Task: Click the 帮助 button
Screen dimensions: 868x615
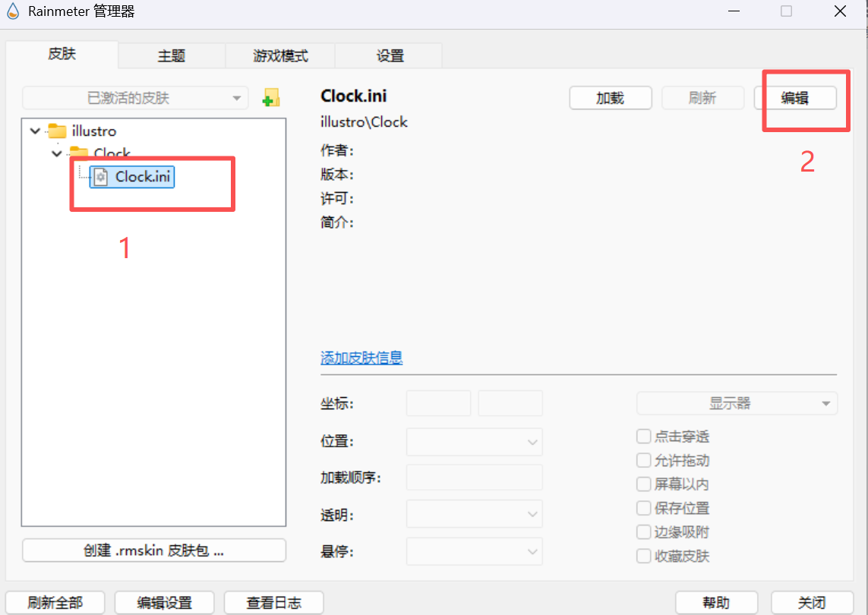Action: [x=716, y=602]
